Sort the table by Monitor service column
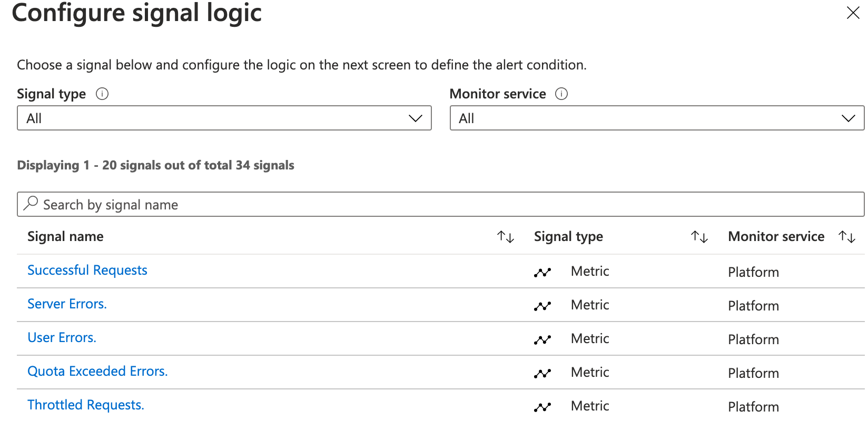The image size is (868, 421). (846, 237)
